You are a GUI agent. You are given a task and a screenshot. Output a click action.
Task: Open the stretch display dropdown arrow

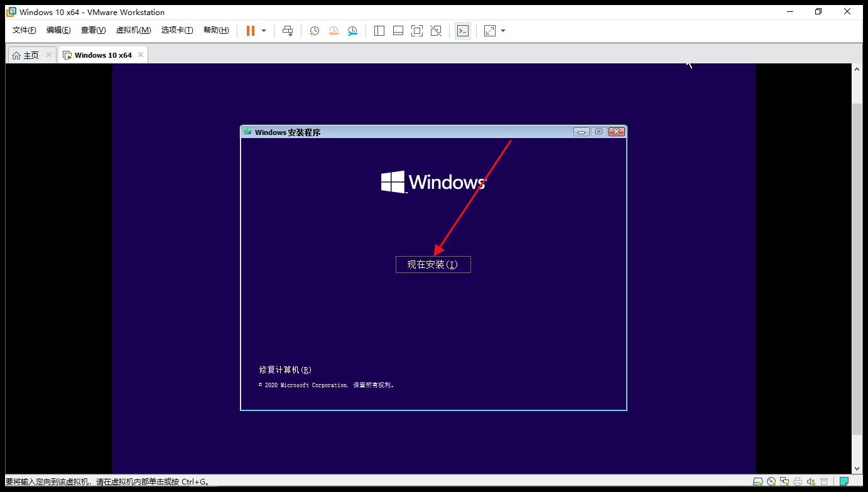(x=503, y=31)
